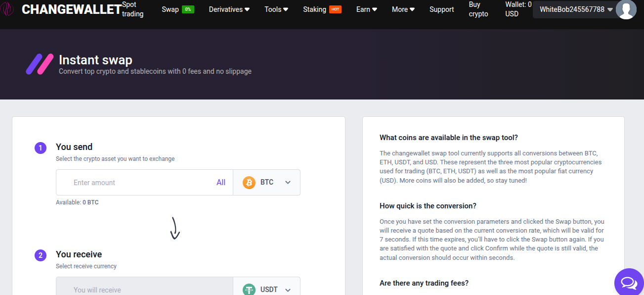Open the Derivatives dropdown menu

pos(229,9)
